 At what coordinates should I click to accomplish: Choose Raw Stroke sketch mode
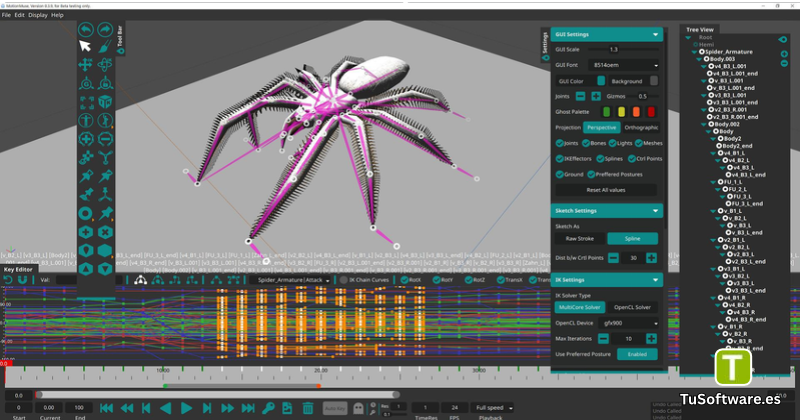tap(580, 239)
